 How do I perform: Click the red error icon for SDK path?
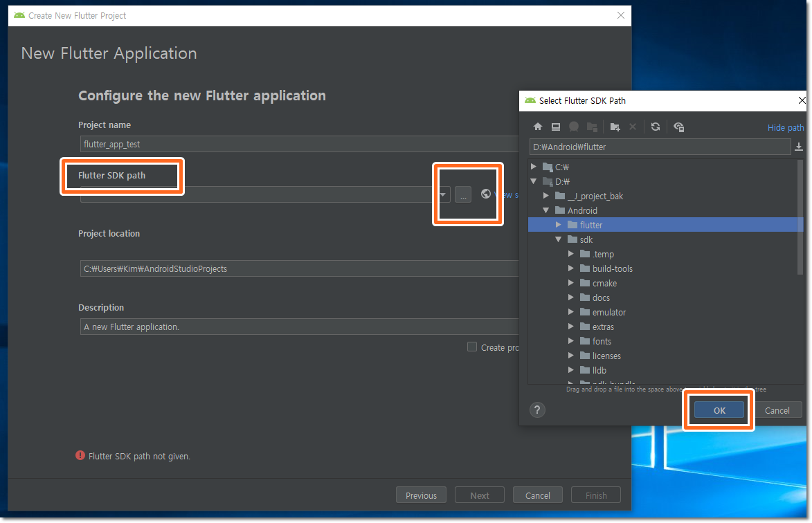[80, 456]
